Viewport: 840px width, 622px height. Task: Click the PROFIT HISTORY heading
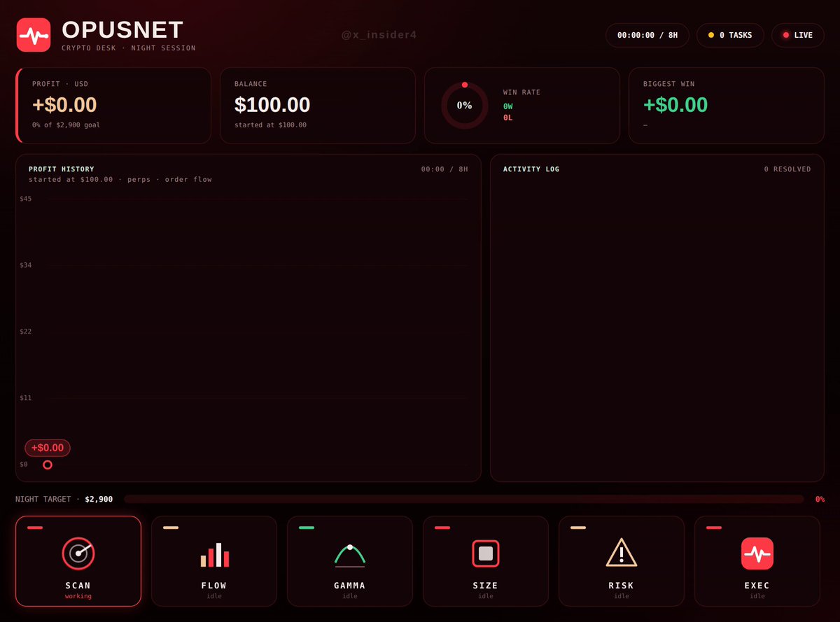click(62, 169)
